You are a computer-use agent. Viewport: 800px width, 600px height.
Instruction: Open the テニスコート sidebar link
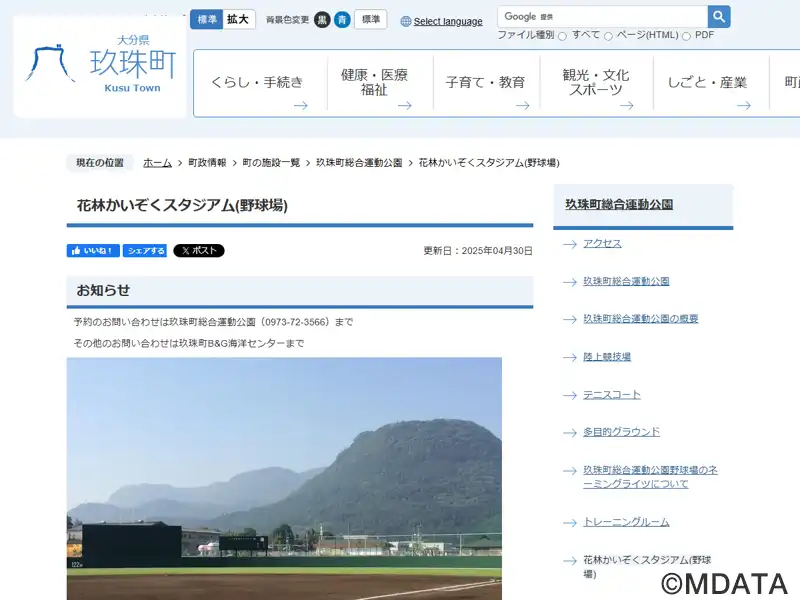point(612,395)
